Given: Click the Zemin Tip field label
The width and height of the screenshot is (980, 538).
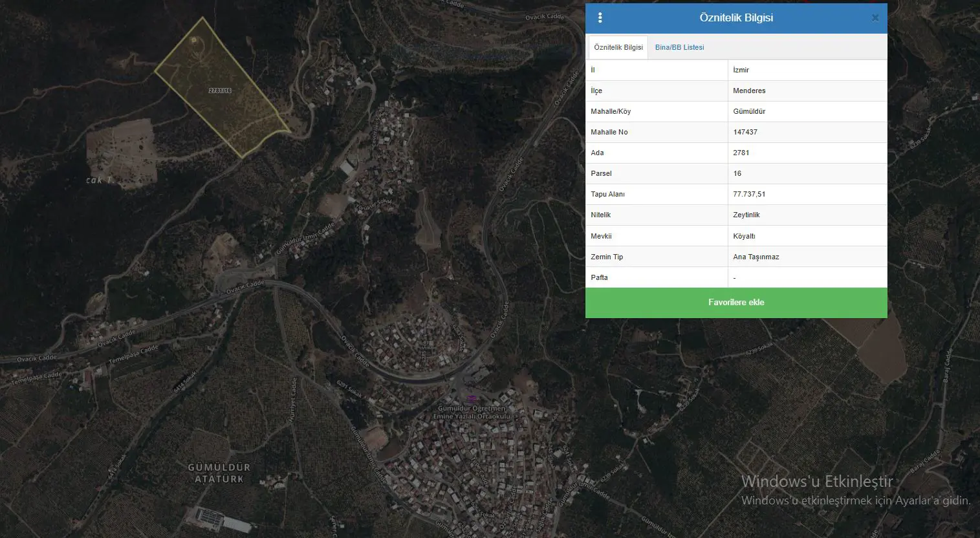Looking at the screenshot, I should [607, 257].
